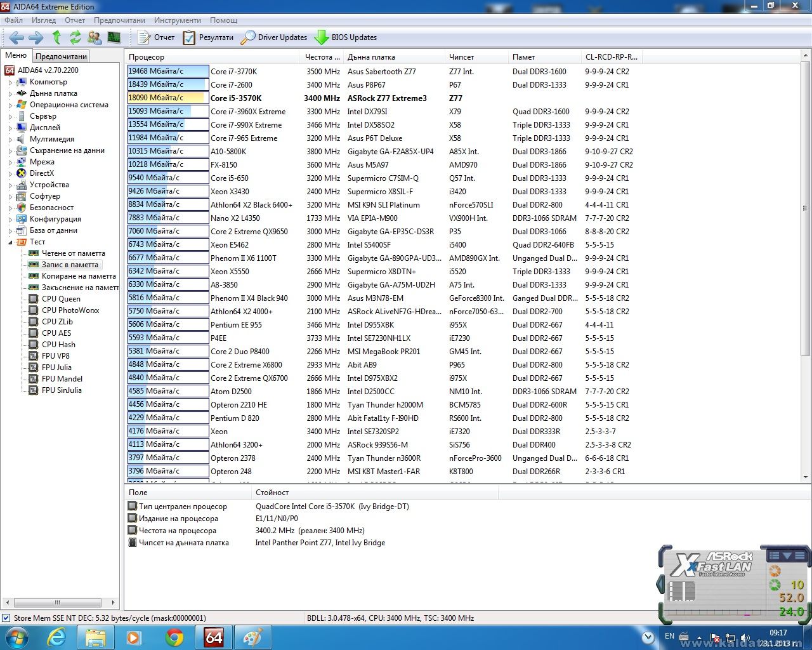
Task: Expand the DirectX tree node
Action: point(10,174)
